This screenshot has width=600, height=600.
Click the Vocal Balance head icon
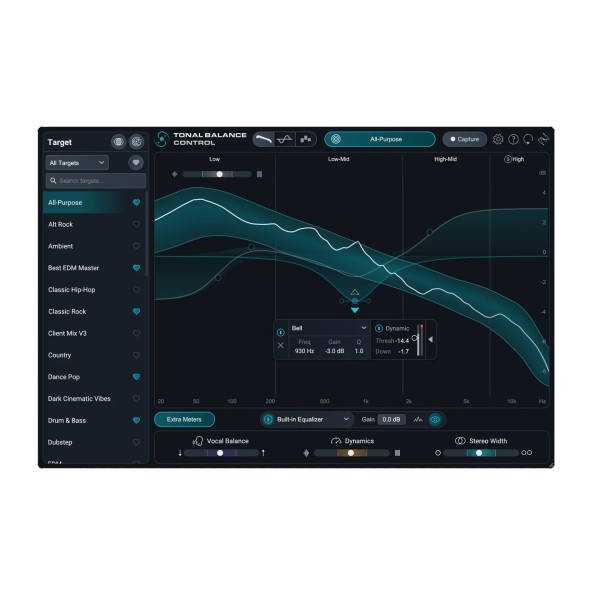click(198, 441)
